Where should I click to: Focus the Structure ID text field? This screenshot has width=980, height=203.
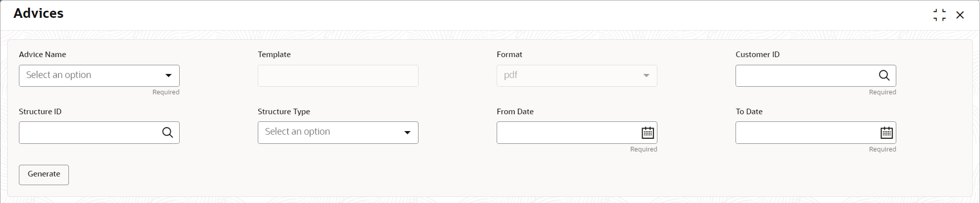point(90,133)
